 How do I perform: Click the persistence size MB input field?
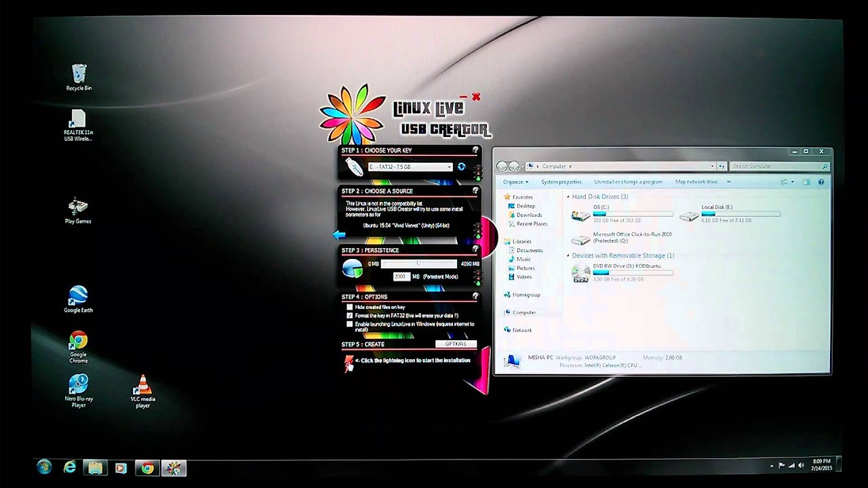tap(401, 277)
